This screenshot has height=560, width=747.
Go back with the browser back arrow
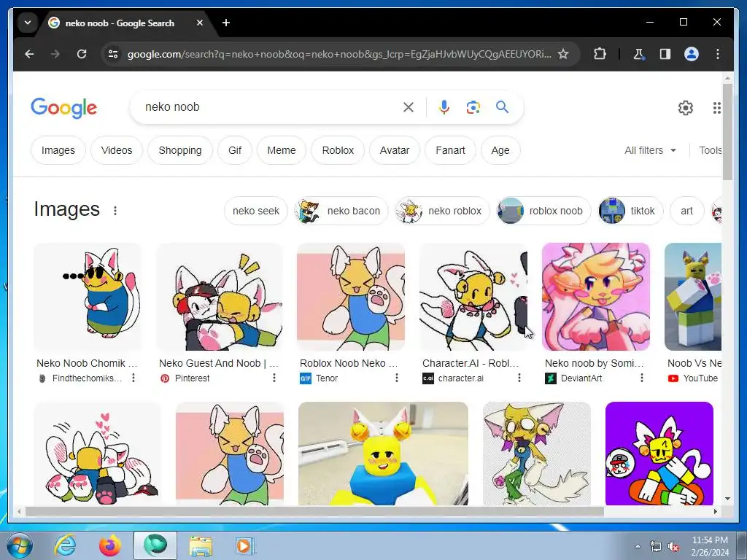29,54
